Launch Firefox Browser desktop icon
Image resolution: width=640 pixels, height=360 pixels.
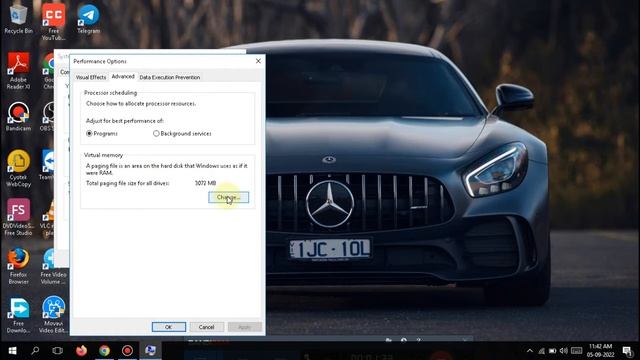click(18, 266)
